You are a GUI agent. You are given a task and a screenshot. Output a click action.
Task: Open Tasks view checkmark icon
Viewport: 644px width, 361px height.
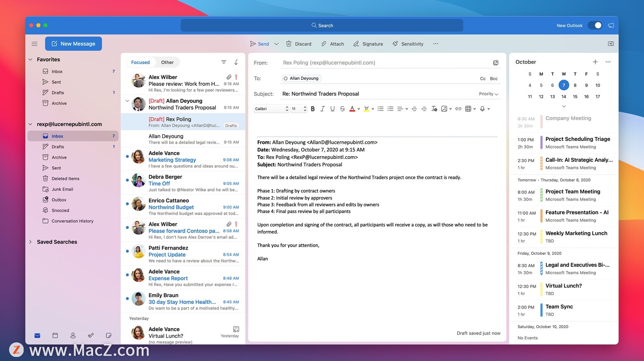(x=91, y=335)
